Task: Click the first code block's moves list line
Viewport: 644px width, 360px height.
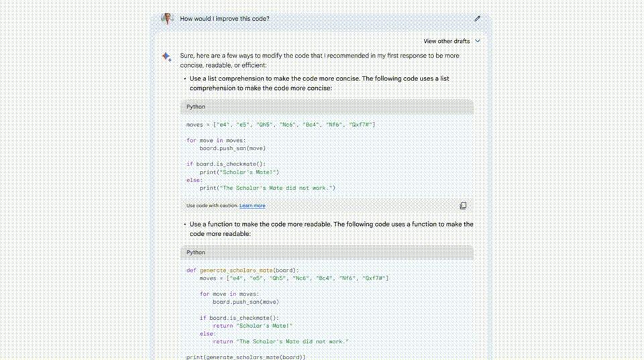Action: [x=280, y=125]
